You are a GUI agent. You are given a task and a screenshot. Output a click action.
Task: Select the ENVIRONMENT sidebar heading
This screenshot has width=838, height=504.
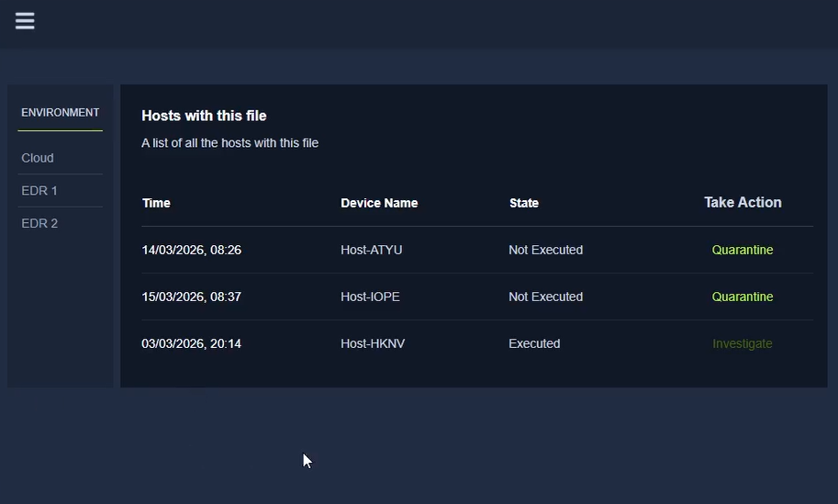60,113
